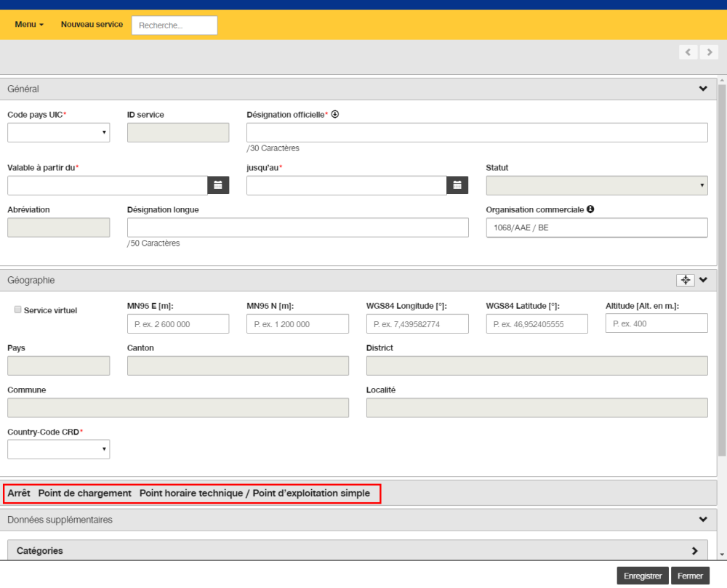The height and width of the screenshot is (588, 727).
Task: Click the Altitude input field
Action: 656,323
